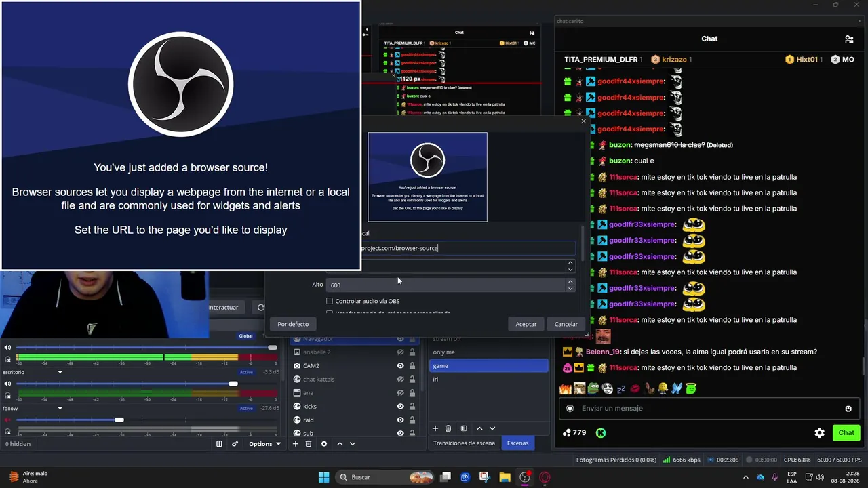868x488 pixels.
Task: Add a new scene with the plus icon
Action: pyautogui.click(x=435, y=428)
